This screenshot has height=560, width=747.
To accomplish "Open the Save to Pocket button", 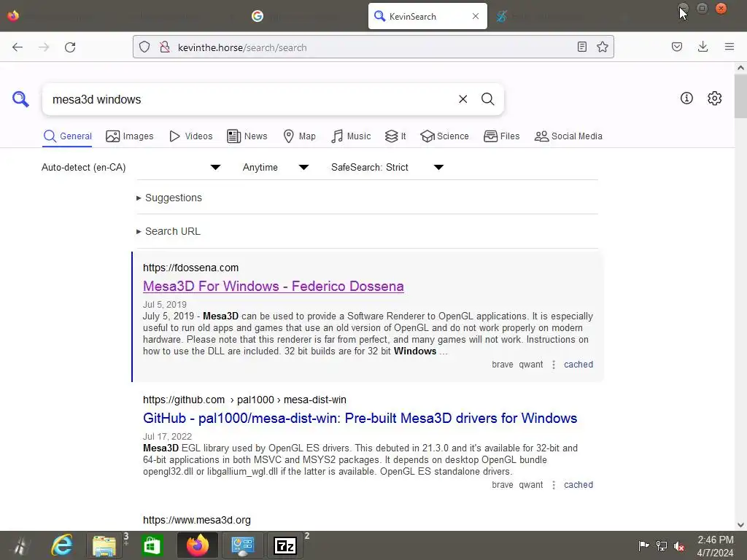I will 676,47.
